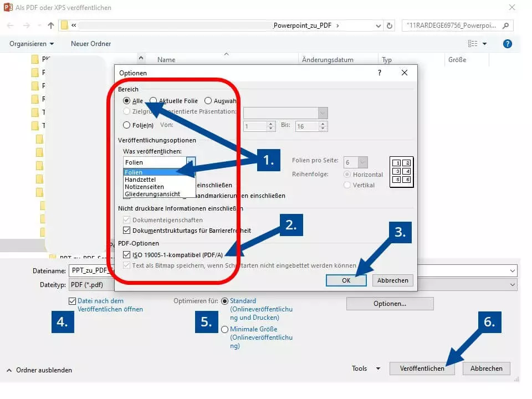532x399 pixels.
Task: Expand the address bar path dropdown
Action: point(378,26)
